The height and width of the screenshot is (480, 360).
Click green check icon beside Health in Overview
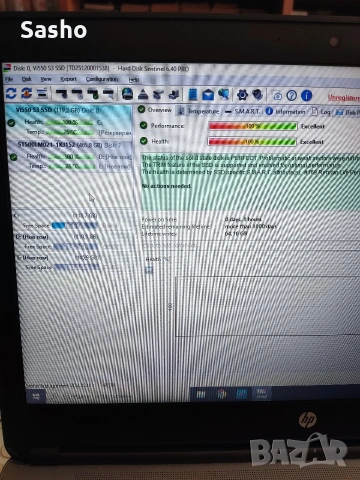[144, 141]
